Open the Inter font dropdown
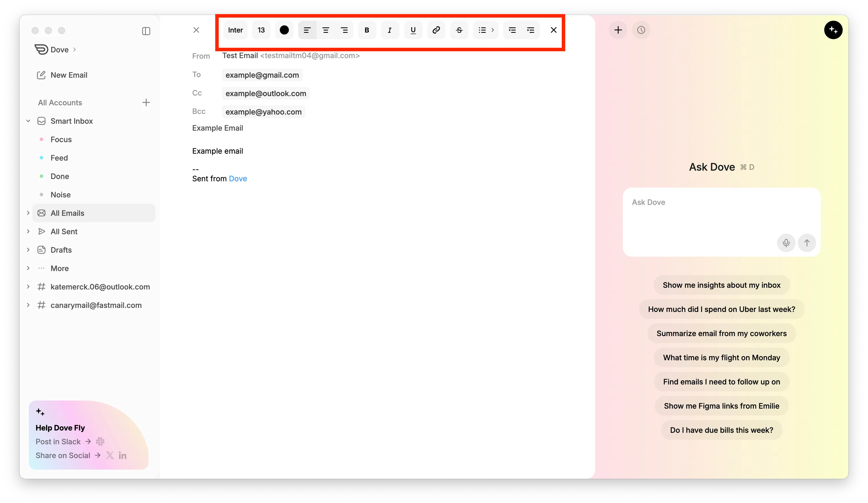Screen dimensions: 868x503 [235, 30]
